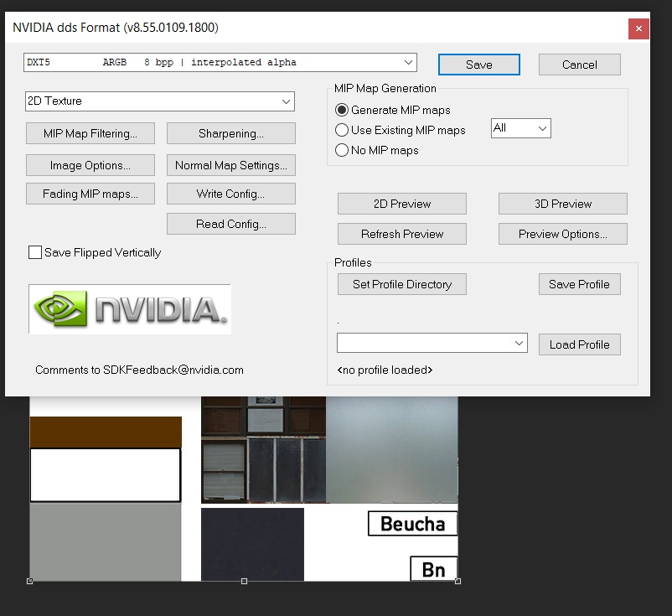The height and width of the screenshot is (616, 672).
Task: Open Preview Options dialog
Action: (x=563, y=234)
